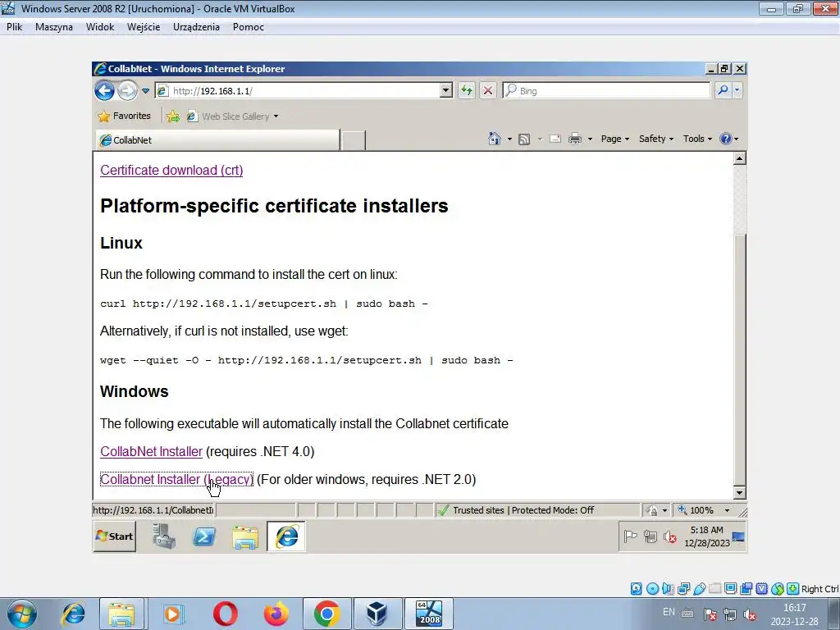840x630 pixels.
Task: Click Certificate download (crt) link
Action: tap(171, 170)
